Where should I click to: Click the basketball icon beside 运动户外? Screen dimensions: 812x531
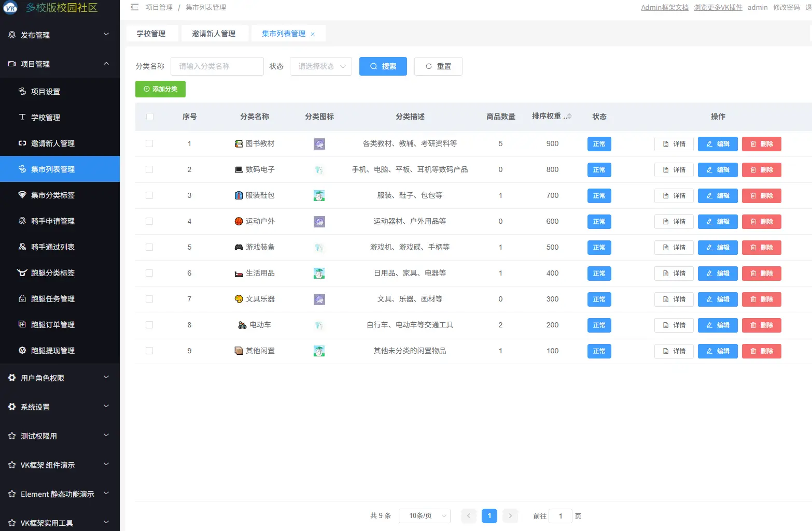pos(239,221)
